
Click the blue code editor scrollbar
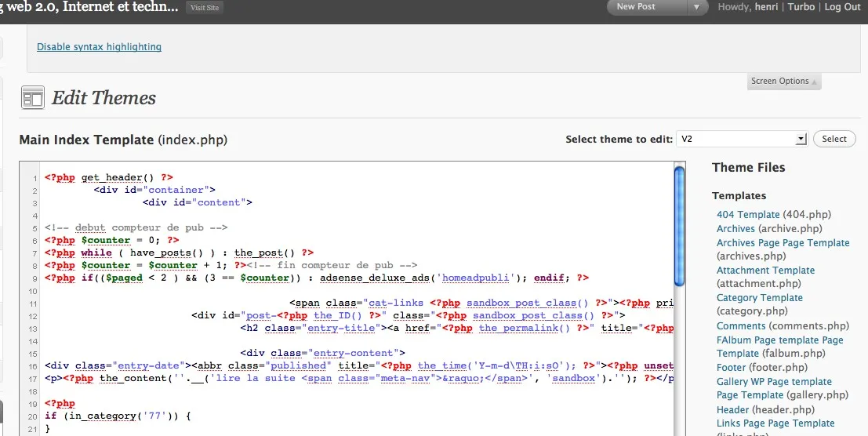(679, 227)
